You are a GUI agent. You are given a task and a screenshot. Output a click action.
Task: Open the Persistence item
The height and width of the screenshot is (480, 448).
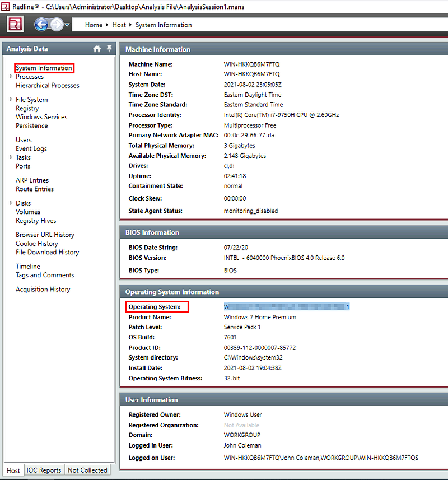[32, 126]
